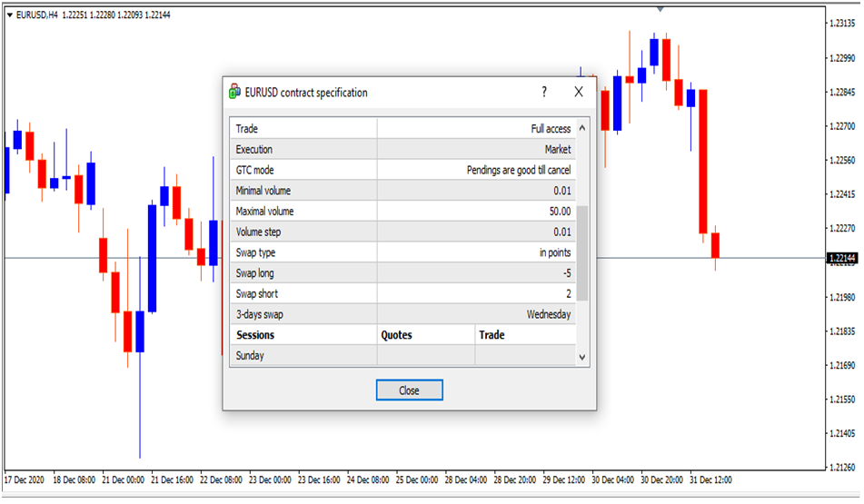This screenshot has width=864, height=504.
Task: Click the scrollbar down arrow in the specification list
Action: click(x=582, y=358)
